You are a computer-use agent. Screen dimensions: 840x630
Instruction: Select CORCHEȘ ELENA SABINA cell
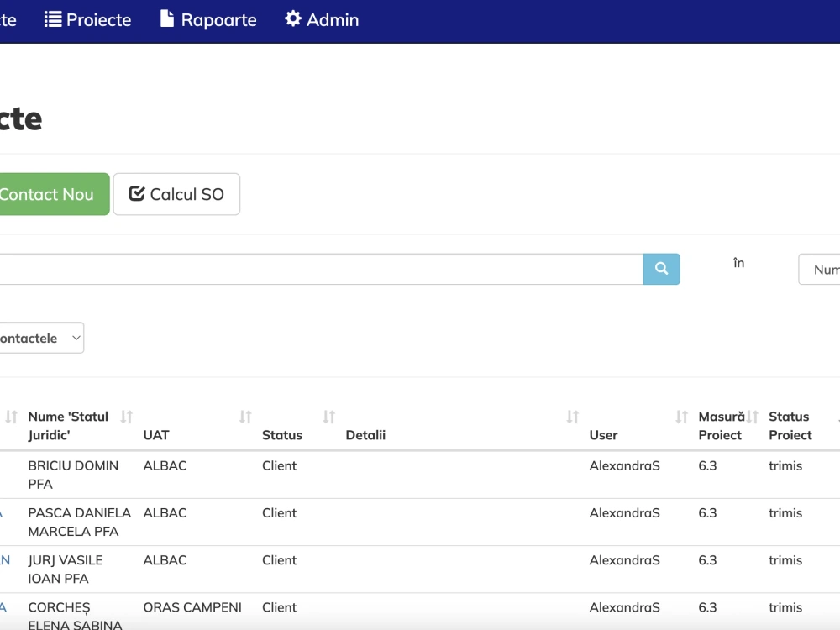[75, 616]
